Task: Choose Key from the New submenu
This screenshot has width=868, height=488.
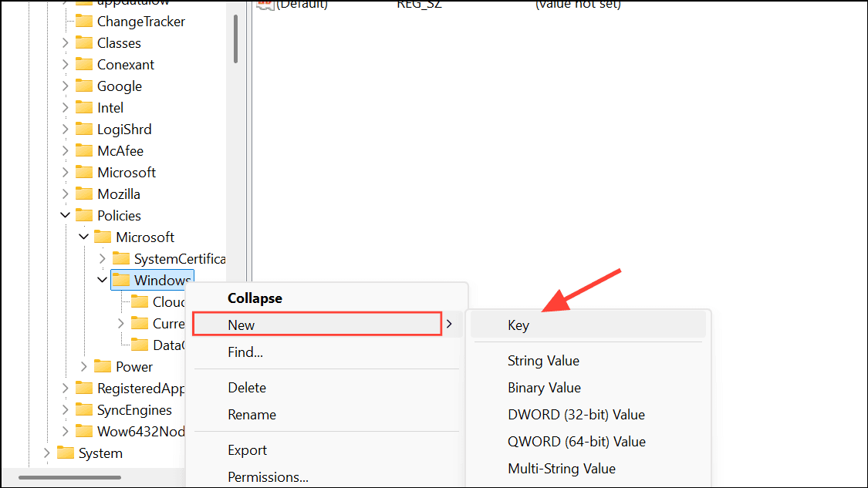Action: [518, 325]
